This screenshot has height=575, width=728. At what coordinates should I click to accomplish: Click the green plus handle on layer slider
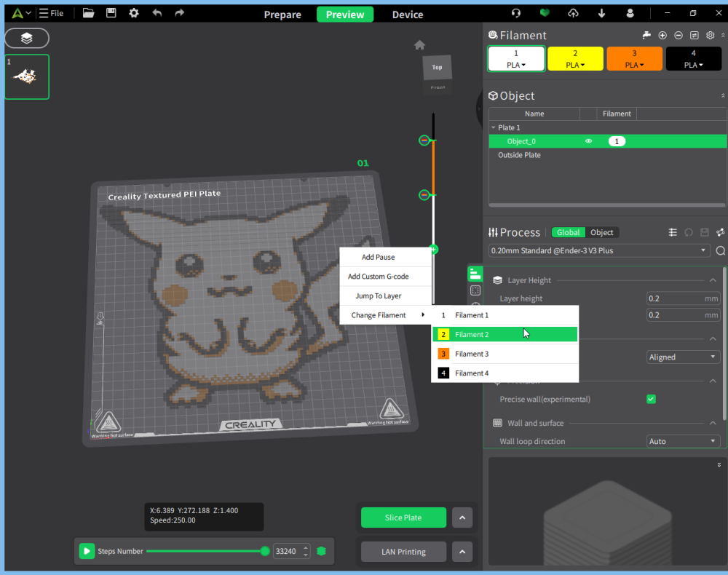pos(434,250)
